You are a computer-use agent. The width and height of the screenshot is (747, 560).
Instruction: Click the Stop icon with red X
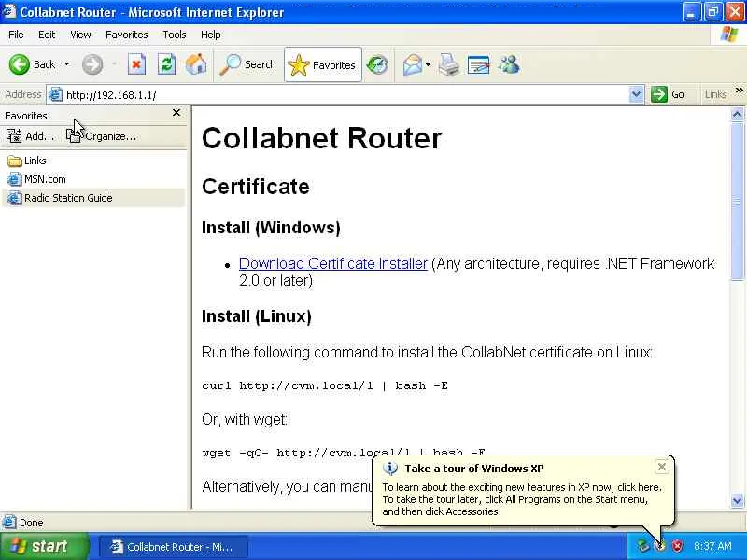pos(136,64)
